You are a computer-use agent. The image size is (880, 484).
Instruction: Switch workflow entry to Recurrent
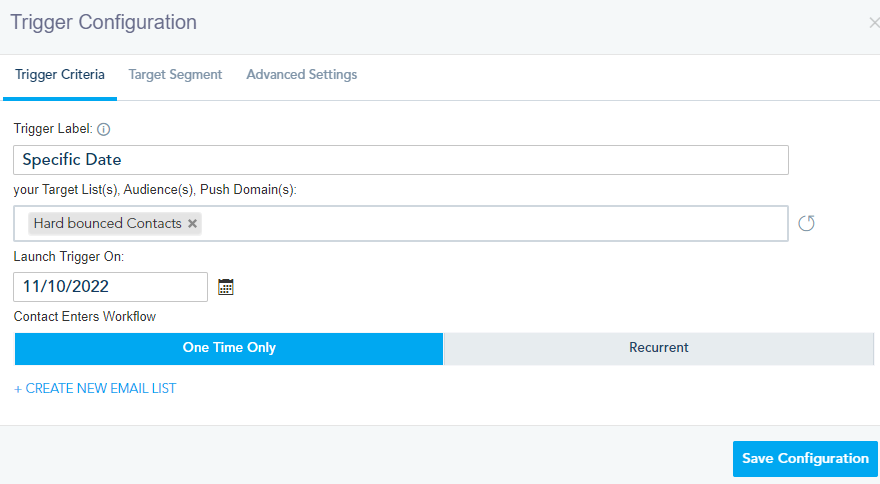pos(658,348)
